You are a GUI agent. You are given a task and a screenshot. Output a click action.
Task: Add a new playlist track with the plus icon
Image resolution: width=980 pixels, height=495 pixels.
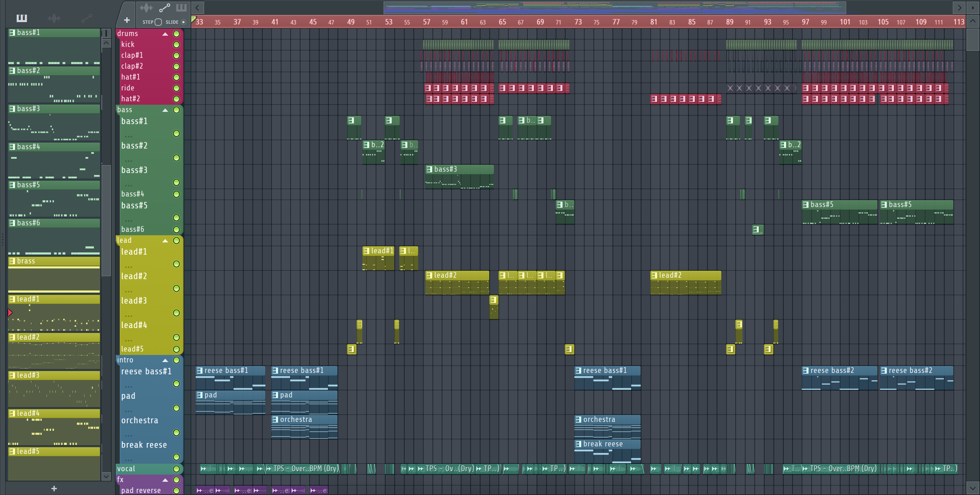coord(127,20)
